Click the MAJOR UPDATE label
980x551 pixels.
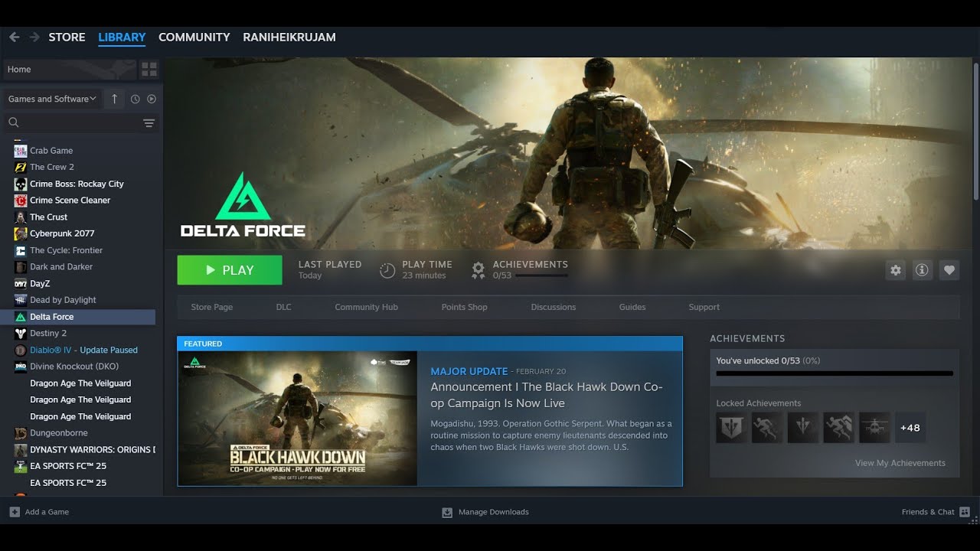click(469, 371)
